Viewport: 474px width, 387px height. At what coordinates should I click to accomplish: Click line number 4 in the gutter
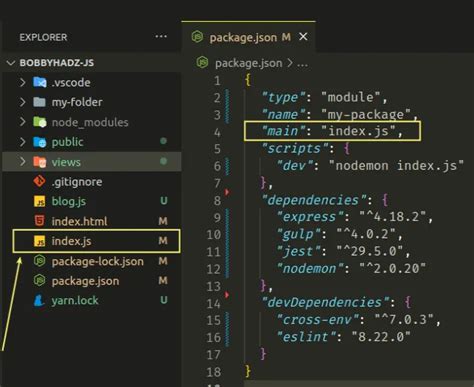[x=217, y=132]
